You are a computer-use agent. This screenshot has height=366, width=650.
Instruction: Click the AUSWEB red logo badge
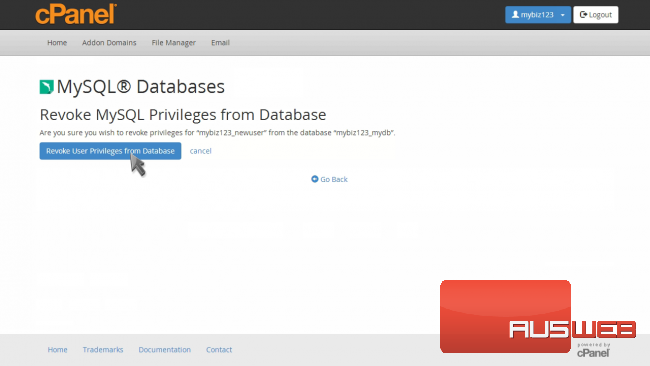click(x=538, y=317)
